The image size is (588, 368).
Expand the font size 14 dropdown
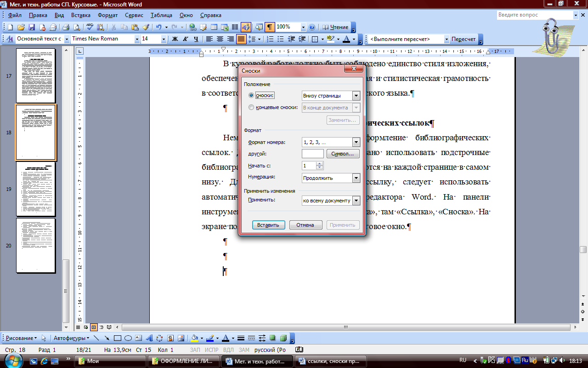[x=163, y=39]
